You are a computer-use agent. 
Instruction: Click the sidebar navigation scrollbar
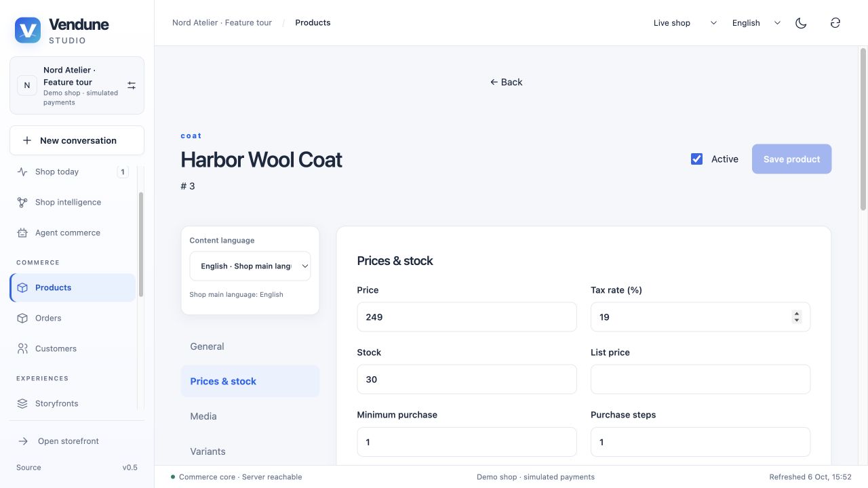140,244
